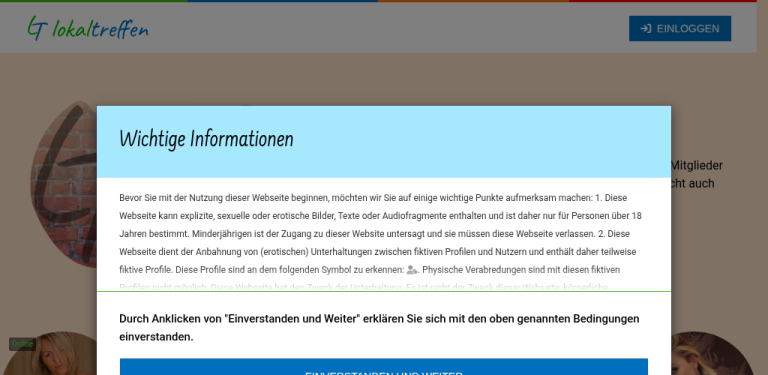Open the profile thumbnail at bottom right
Viewport: 768px width, 375px height.
[713, 353]
